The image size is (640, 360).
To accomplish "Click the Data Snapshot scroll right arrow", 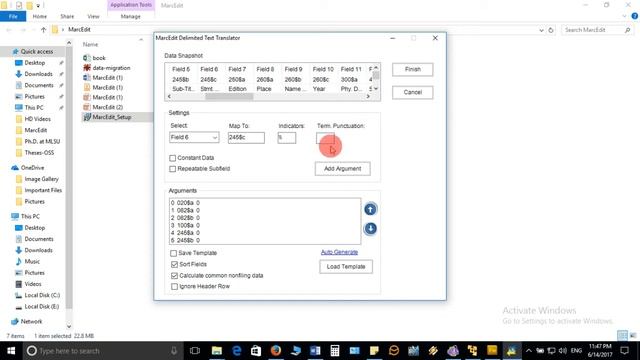I will click(x=368, y=96).
